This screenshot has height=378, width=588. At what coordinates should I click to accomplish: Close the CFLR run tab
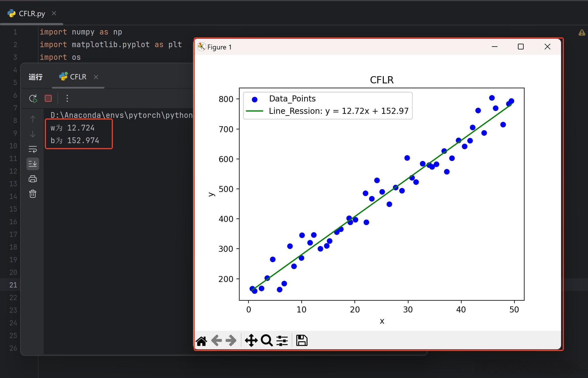click(96, 77)
